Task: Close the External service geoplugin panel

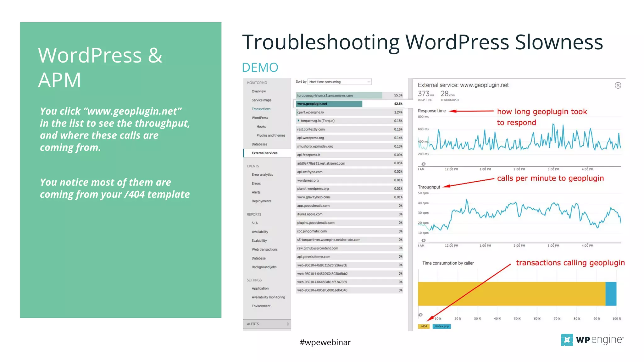Action: click(618, 85)
